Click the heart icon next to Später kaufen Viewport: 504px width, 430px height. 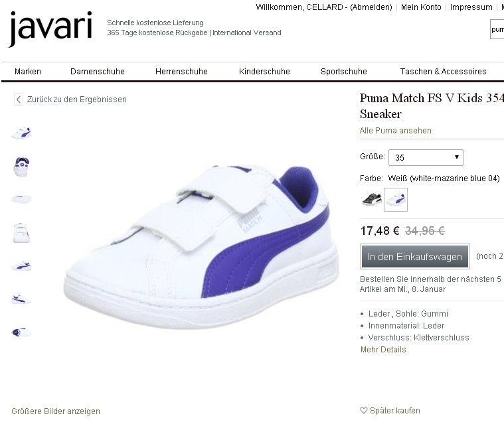tap(363, 410)
